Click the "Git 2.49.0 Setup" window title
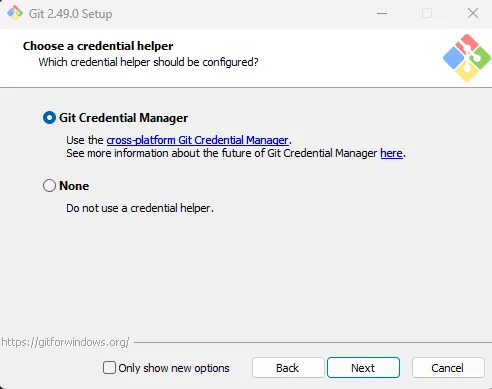Viewport: 492px width, 389px height. click(70, 14)
